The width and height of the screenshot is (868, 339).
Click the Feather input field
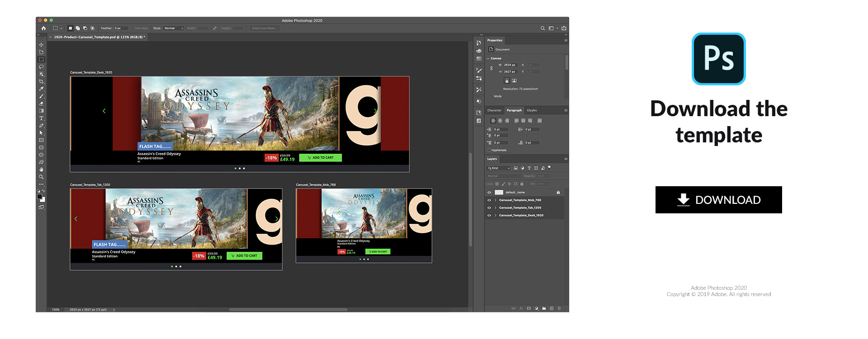tap(121, 28)
